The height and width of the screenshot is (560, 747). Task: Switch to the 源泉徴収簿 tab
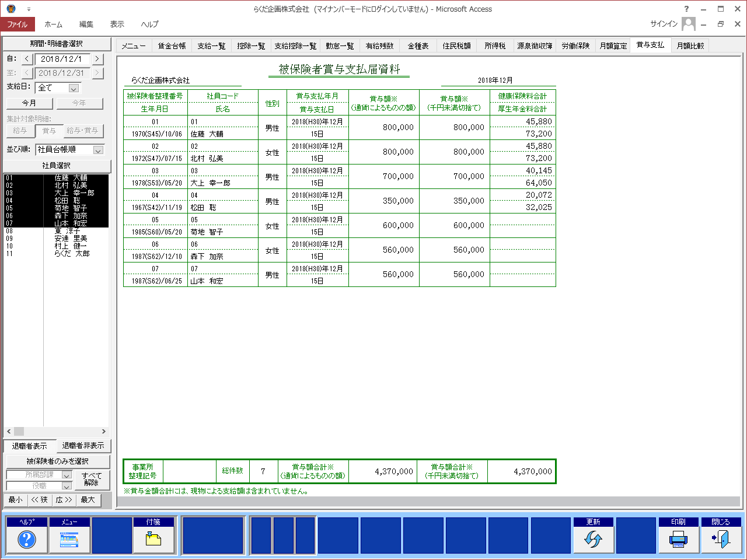[x=535, y=45]
